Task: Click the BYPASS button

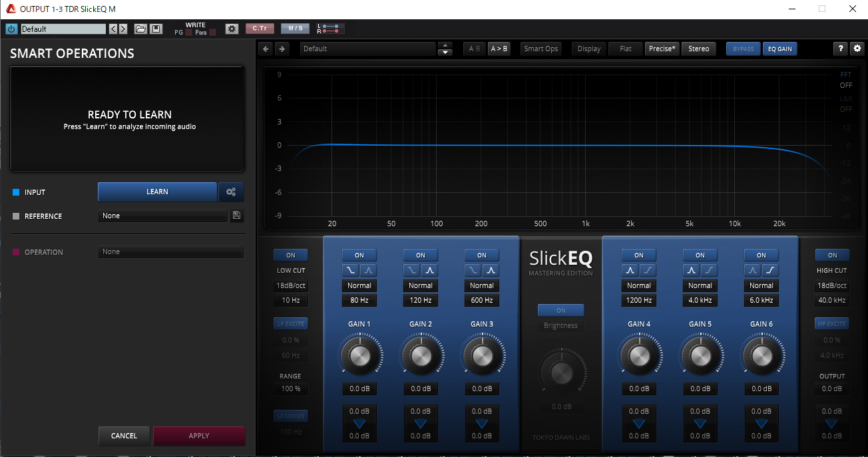Action: [744, 49]
